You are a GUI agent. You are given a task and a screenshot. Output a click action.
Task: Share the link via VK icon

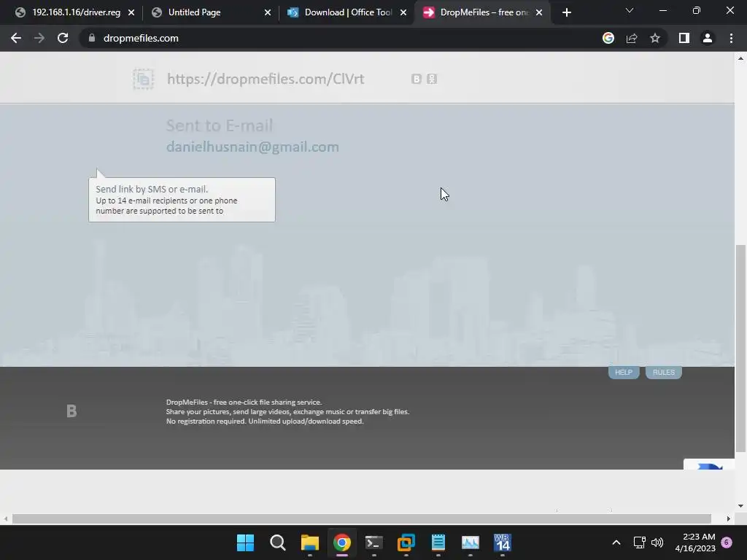[x=417, y=79]
